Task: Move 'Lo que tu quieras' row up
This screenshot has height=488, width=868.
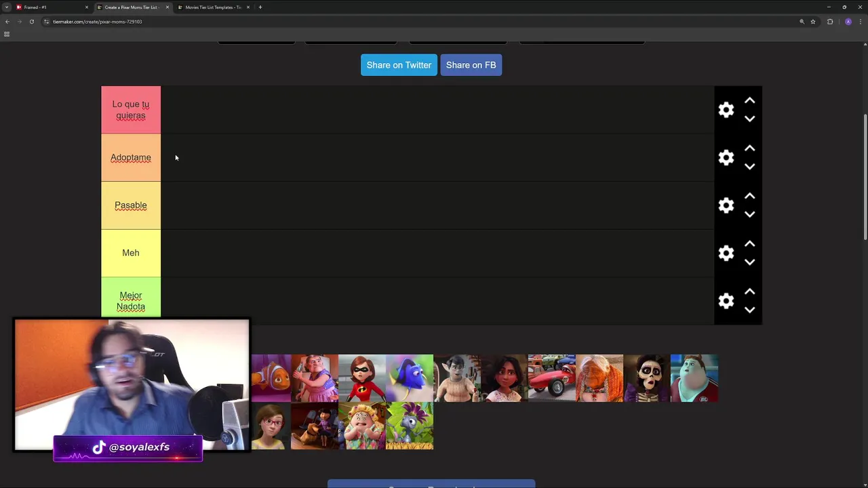Action: (749, 100)
